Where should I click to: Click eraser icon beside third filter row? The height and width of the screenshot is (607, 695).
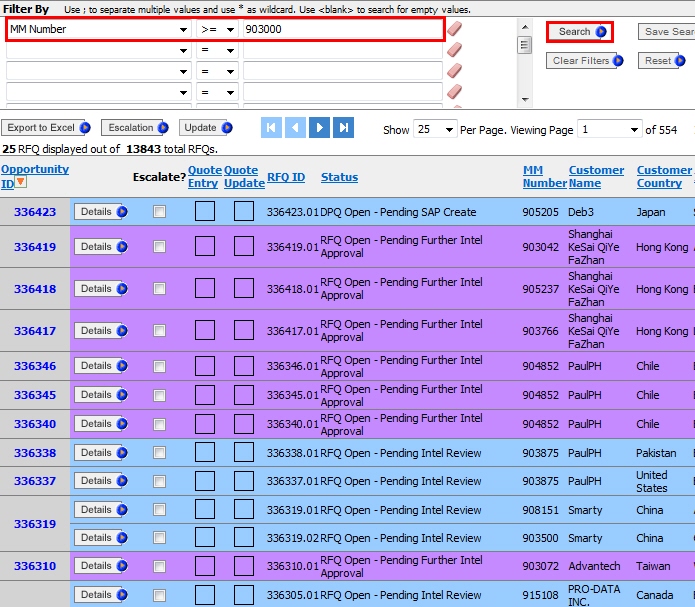click(x=455, y=71)
